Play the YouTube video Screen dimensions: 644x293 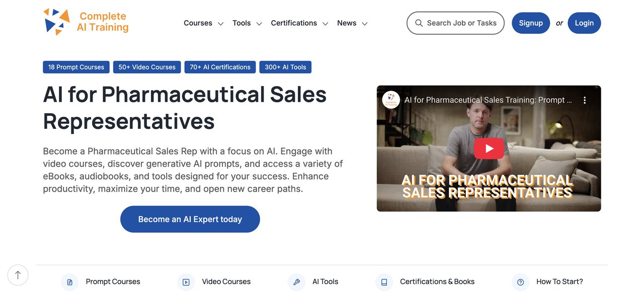click(x=489, y=149)
